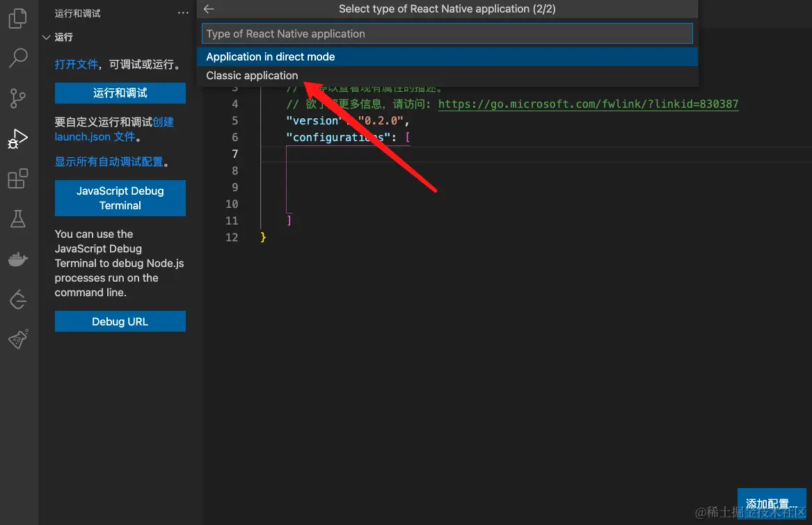Open the GitLens icon in the activity bar
812x525 pixels.
coord(18,299)
